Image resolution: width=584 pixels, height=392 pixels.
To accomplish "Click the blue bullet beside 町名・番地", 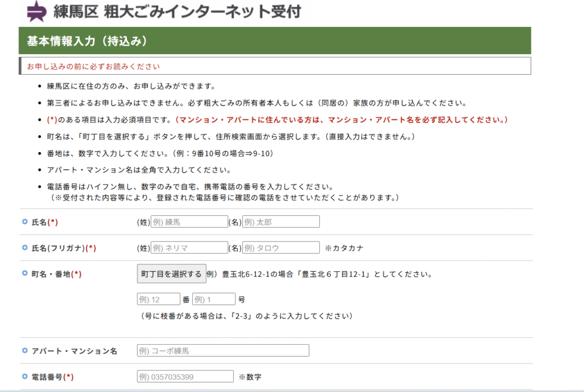I will (25, 273).
